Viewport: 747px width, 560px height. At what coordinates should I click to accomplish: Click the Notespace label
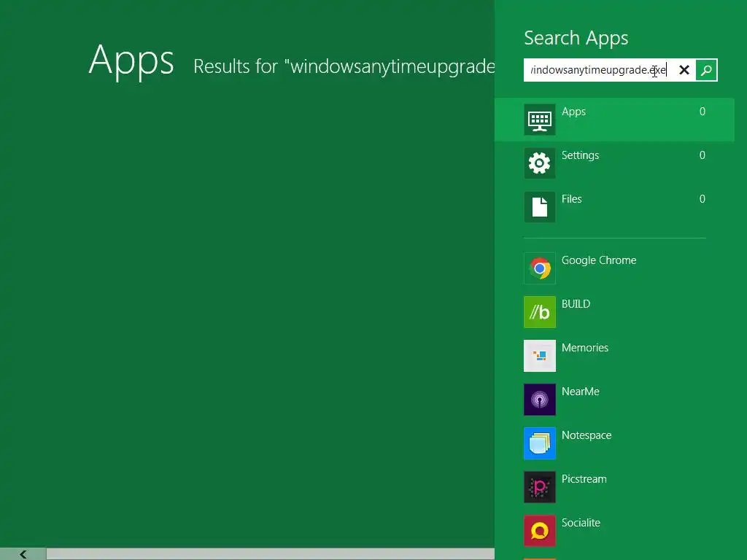[x=587, y=436]
